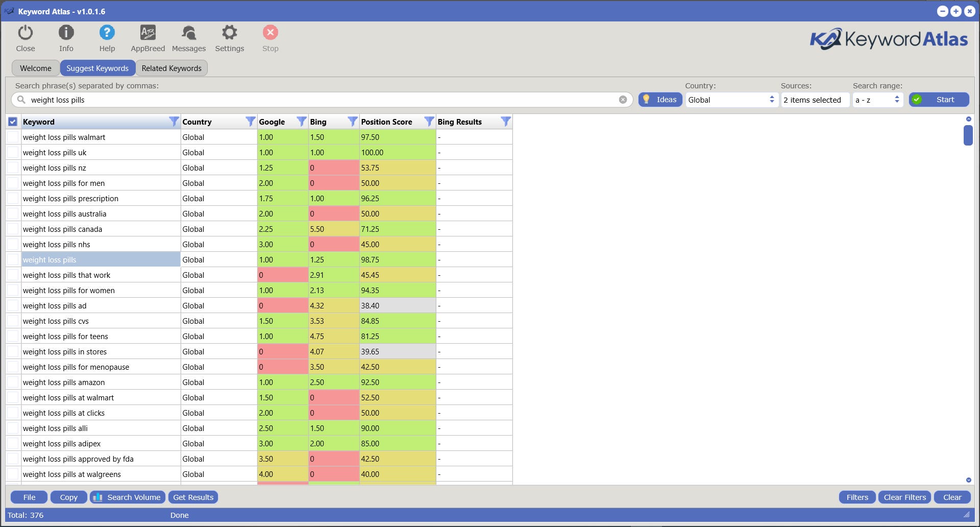Click the red Stop icon
Image resolution: width=980 pixels, height=527 pixels.
pyautogui.click(x=270, y=33)
